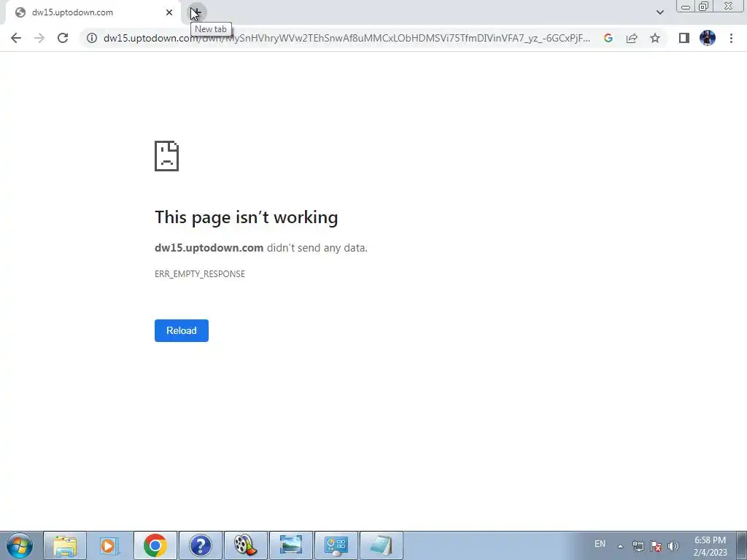This screenshot has width=747, height=560.
Task: Click the EN language indicator
Action: point(600,544)
